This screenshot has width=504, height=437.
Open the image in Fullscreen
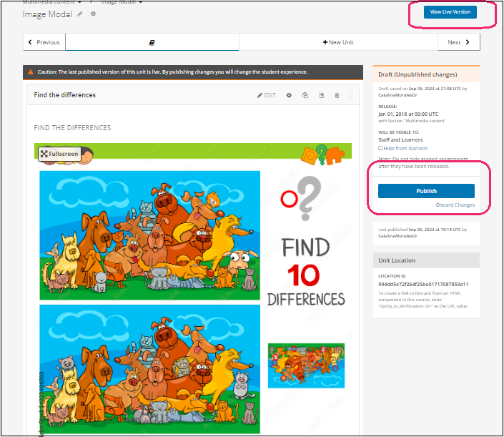[x=59, y=154]
